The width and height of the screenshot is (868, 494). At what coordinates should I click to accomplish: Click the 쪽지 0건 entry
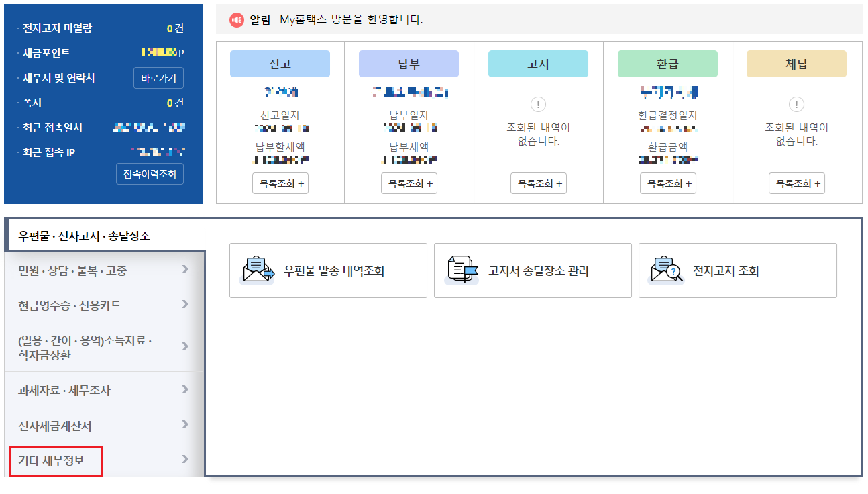[x=101, y=103]
